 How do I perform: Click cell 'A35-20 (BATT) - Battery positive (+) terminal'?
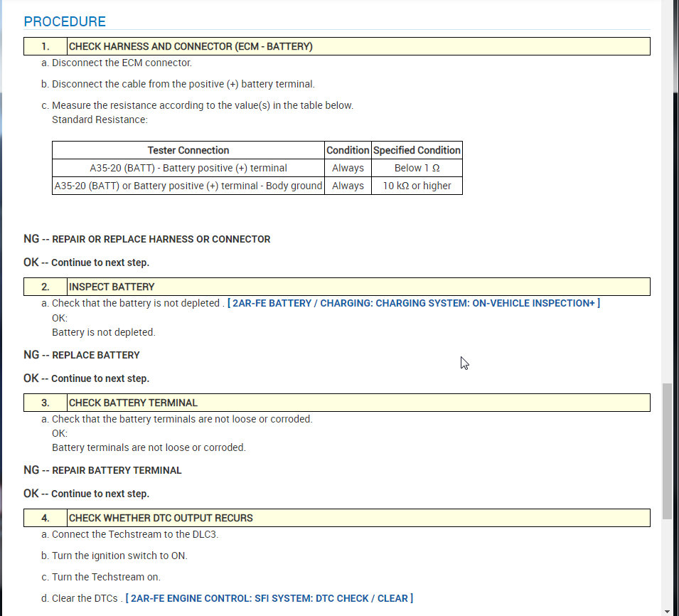188,168
